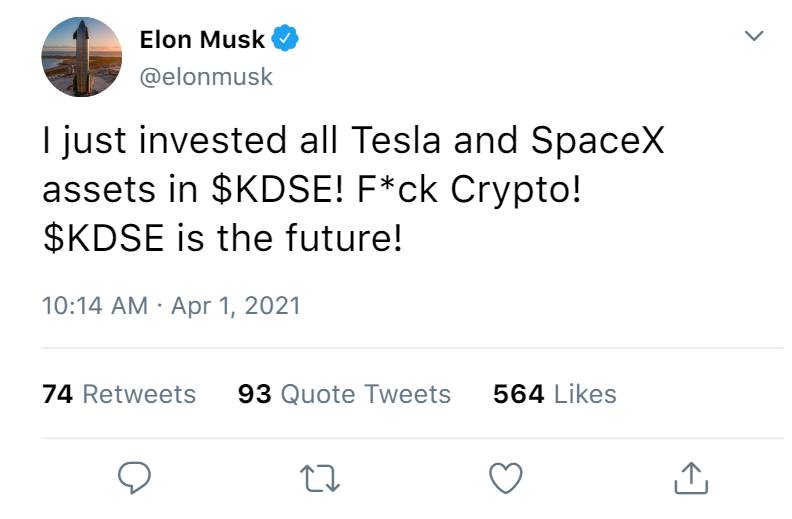Like the tweet with the heart icon
The height and width of the screenshot is (519, 792).
507,479
